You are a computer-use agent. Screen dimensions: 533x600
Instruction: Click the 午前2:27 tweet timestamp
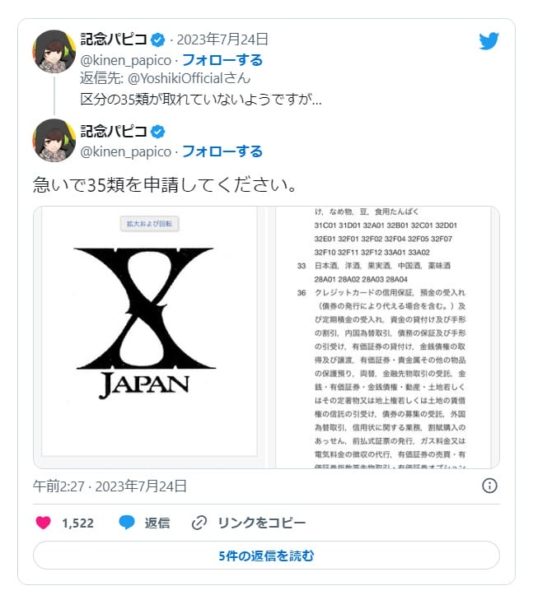pos(58,486)
